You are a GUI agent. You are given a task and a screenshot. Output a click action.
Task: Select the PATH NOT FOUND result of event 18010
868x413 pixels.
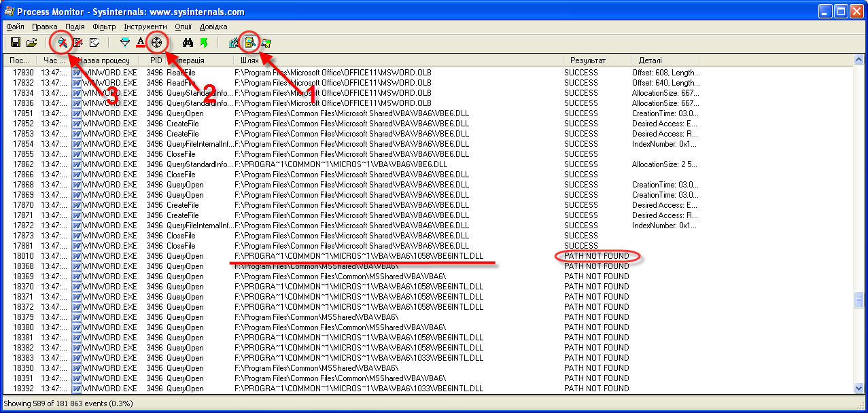597,256
